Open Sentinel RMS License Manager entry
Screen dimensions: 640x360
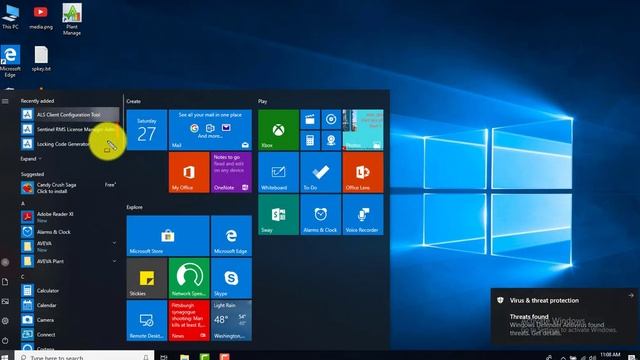(x=70, y=129)
